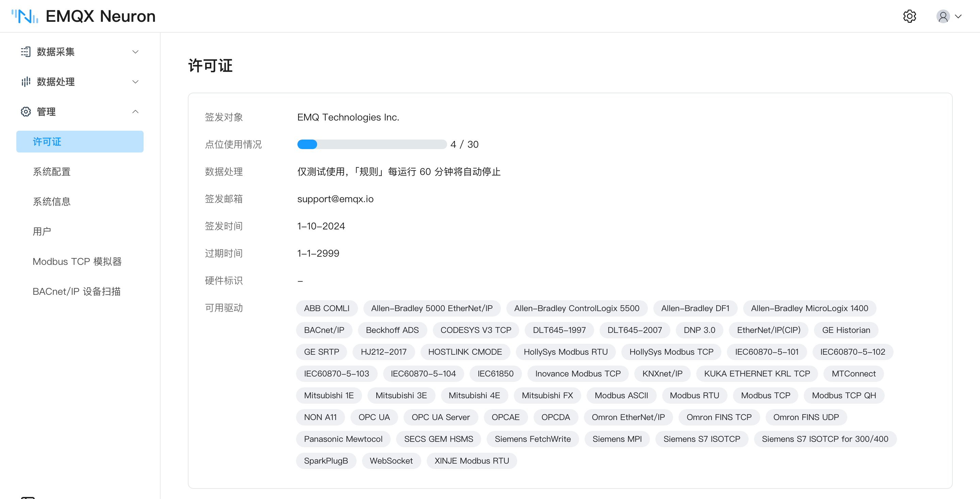Click the WebSocket driver tag
Screen dimensions: 980x499
pos(391,461)
